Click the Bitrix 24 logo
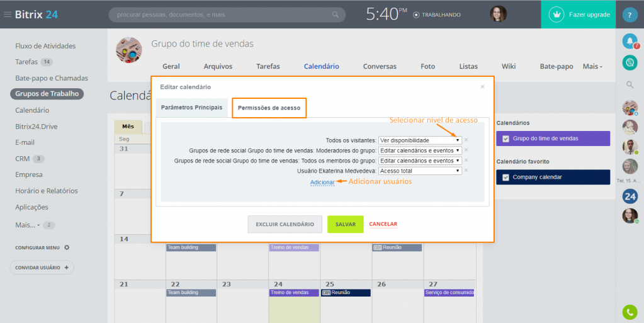The image size is (644, 323). coord(36,14)
